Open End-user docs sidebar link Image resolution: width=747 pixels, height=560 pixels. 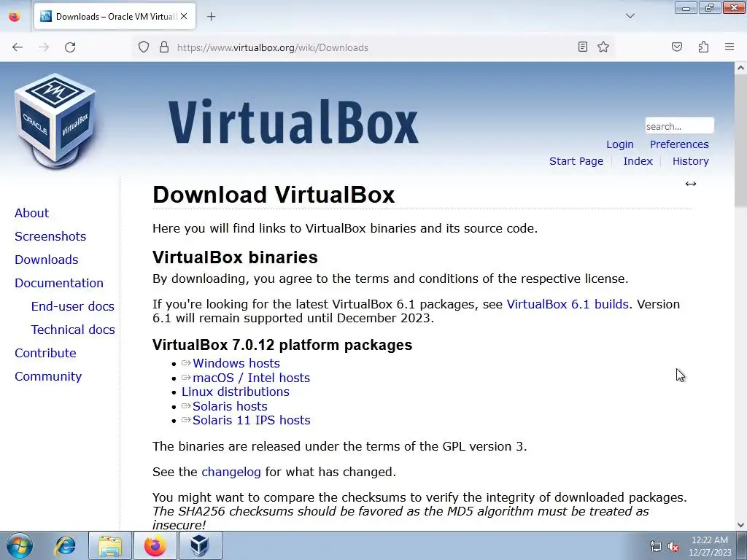tap(72, 306)
